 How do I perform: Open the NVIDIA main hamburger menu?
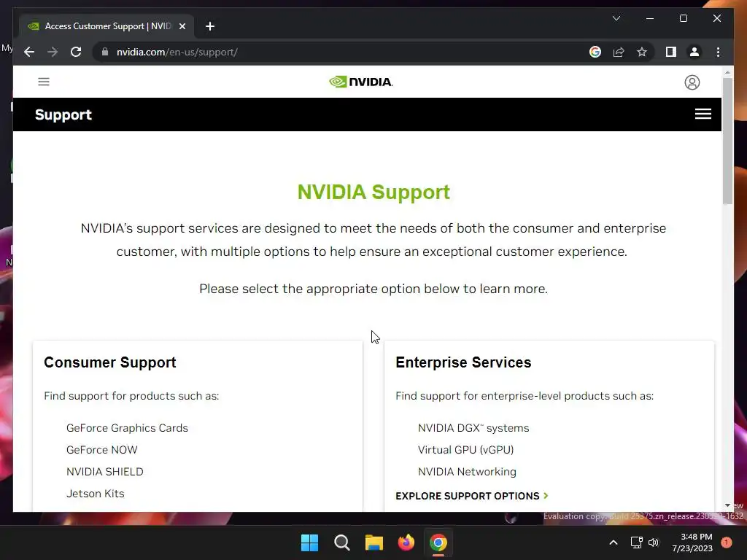point(44,82)
